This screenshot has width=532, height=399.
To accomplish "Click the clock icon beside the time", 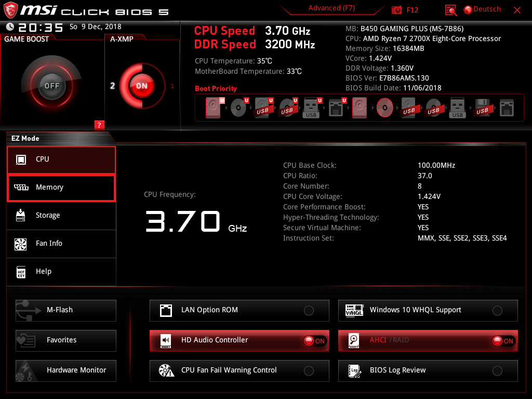I will pyautogui.click(x=10, y=27).
